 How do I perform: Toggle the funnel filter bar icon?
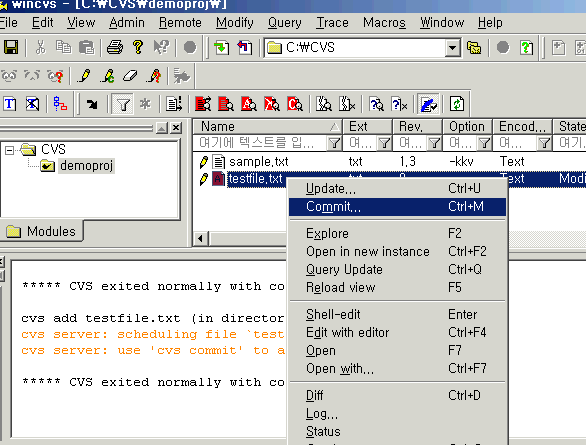[x=123, y=104]
